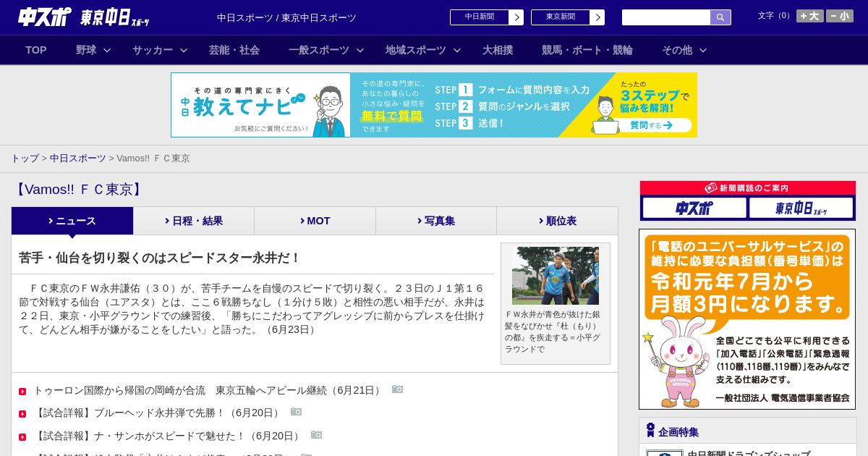Select the ニュース tab

(72, 221)
